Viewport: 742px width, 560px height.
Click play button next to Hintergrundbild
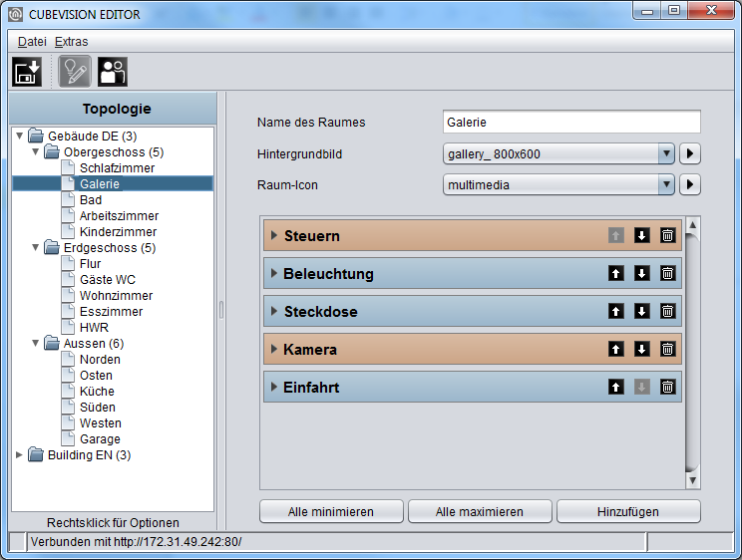690,153
